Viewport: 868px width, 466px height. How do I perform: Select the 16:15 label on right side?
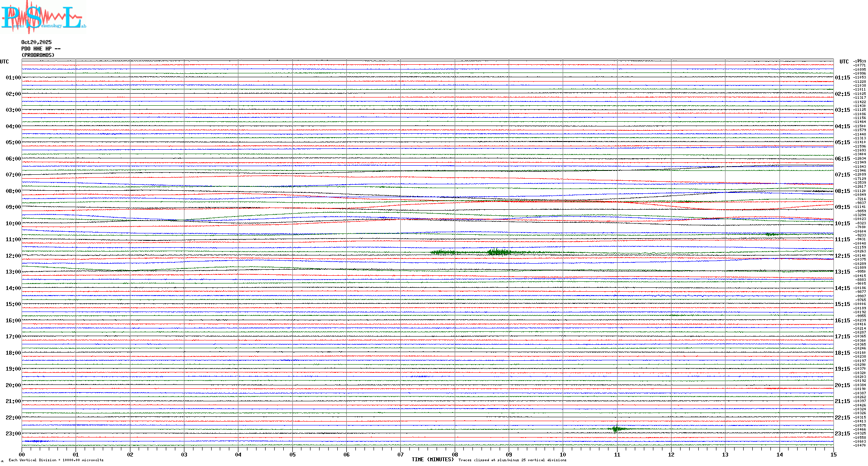point(842,321)
